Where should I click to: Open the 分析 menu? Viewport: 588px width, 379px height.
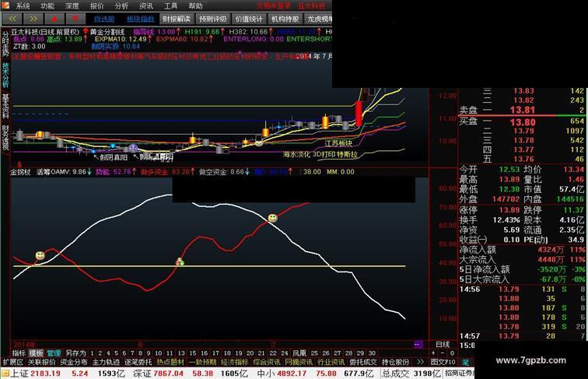coord(121,6)
